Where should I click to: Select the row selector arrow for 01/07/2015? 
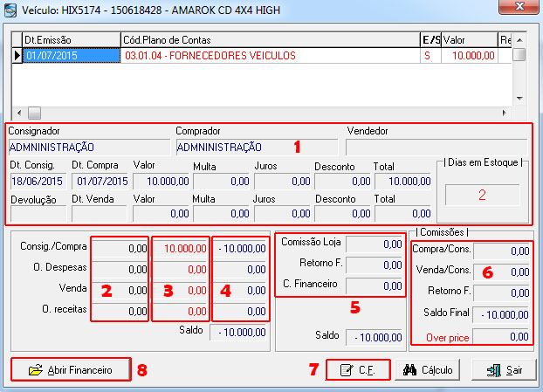coord(17,55)
